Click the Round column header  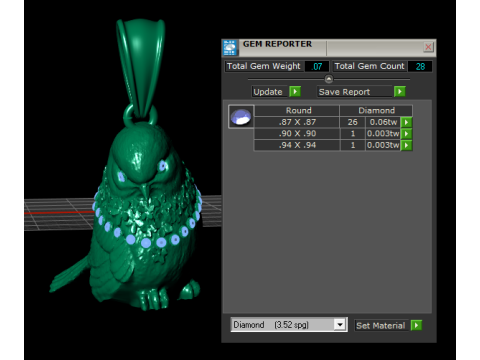click(x=297, y=111)
